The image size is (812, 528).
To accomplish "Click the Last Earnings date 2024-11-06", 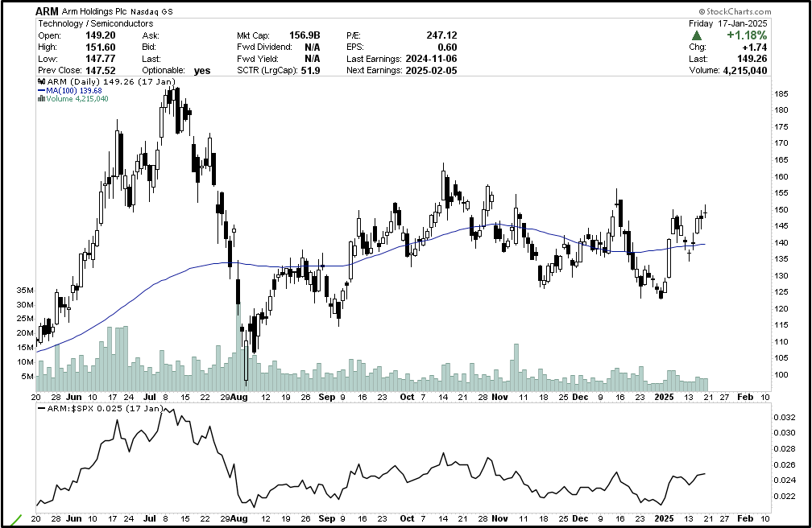I will (x=432, y=59).
